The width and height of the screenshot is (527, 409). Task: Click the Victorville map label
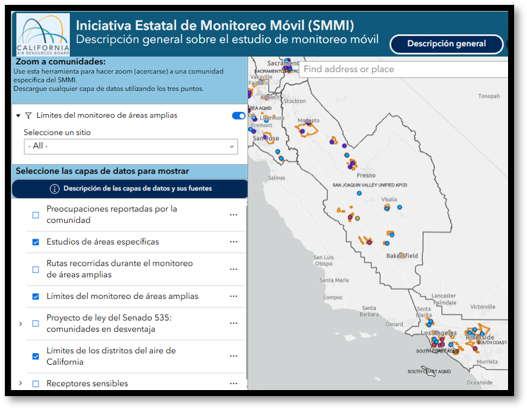pos(483,307)
